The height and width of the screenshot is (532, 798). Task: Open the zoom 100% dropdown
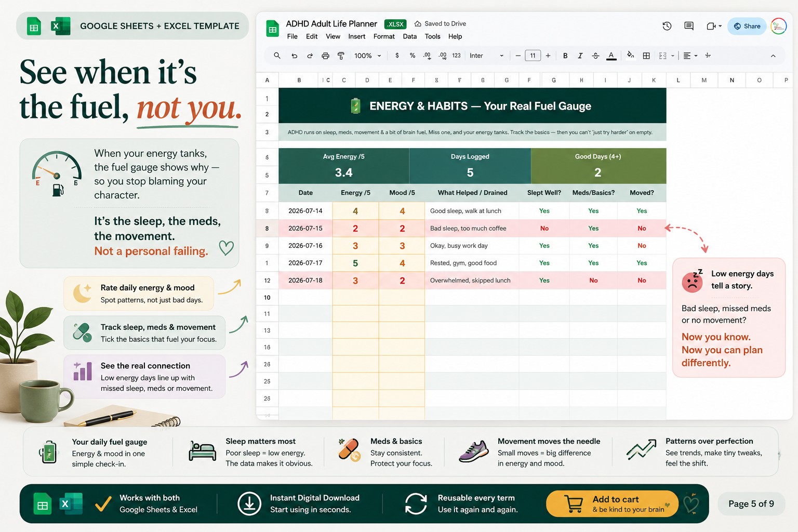pos(368,56)
